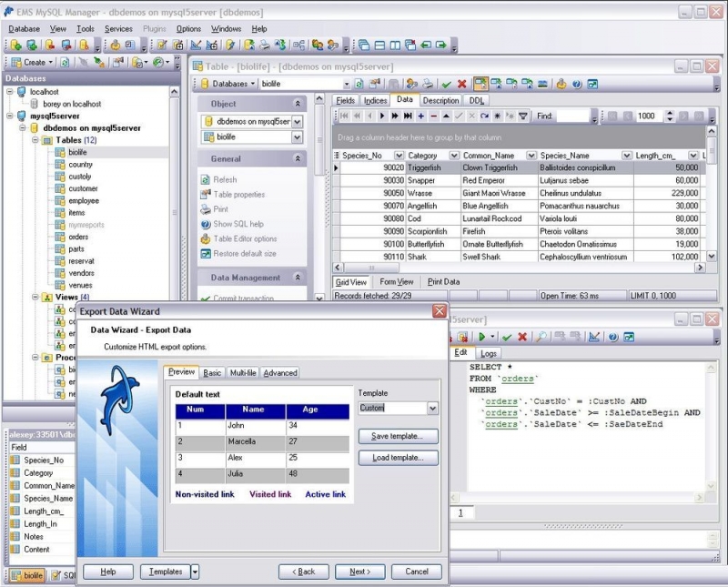Select the customer table in tree
The width and height of the screenshot is (728, 587).
83,188
